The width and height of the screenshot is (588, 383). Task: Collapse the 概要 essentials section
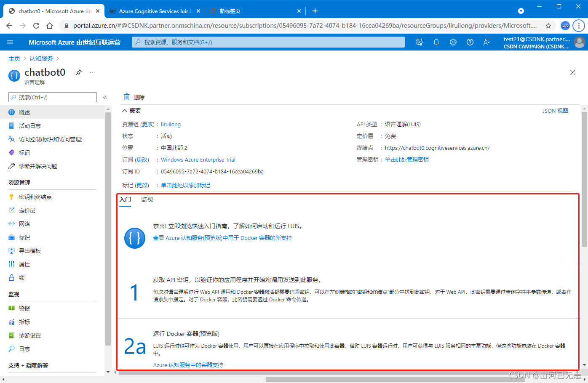coord(125,111)
